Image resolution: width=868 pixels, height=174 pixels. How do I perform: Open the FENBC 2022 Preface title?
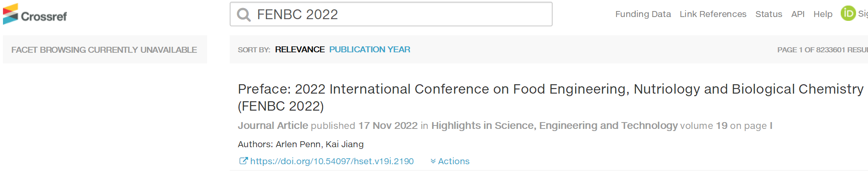[x=551, y=97]
